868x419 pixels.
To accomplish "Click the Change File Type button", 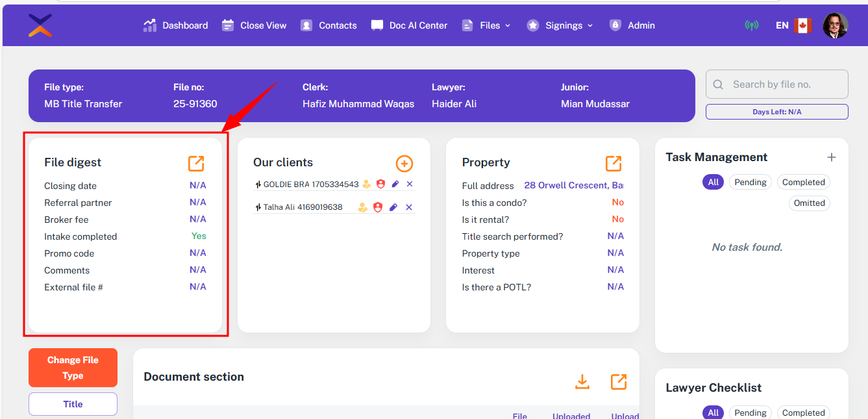I will 73,368.
